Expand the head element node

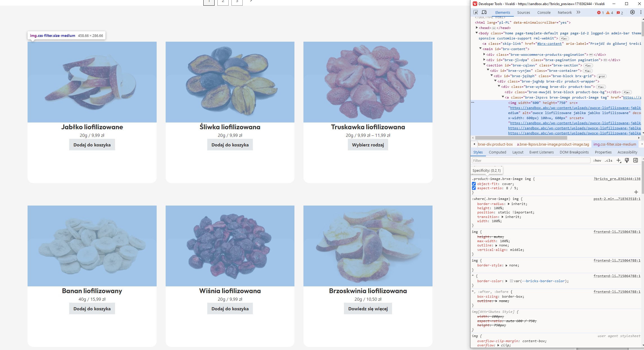[477, 28]
